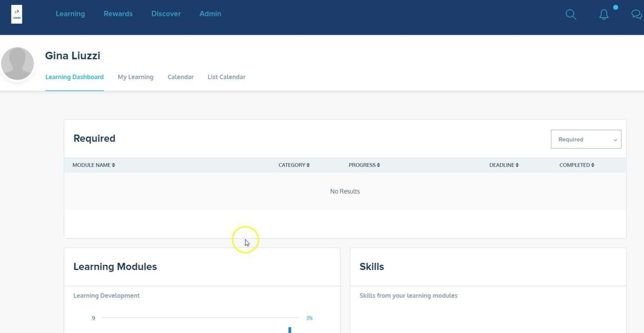Open the Learning menu
Viewport: 644px width, 333px height.
pyautogui.click(x=70, y=13)
